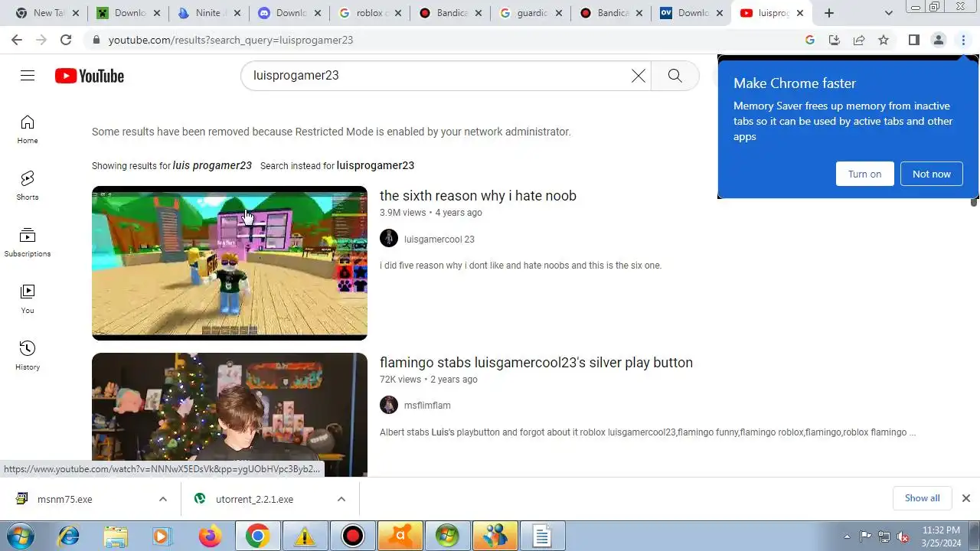The height and width of the screenshot is (551, 980).
Task: Click Turn on for Memory Saver
Action: tap(864, 174)
